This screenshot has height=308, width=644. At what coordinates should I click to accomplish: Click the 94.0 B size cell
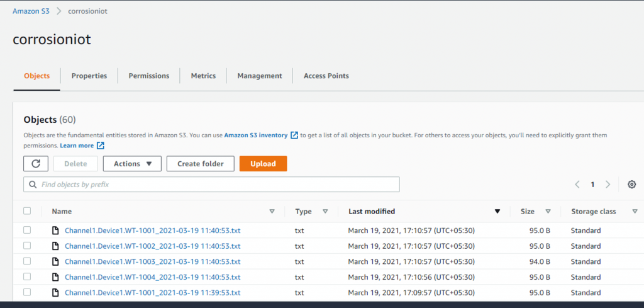pyautogui.click(x=540, y=261)
